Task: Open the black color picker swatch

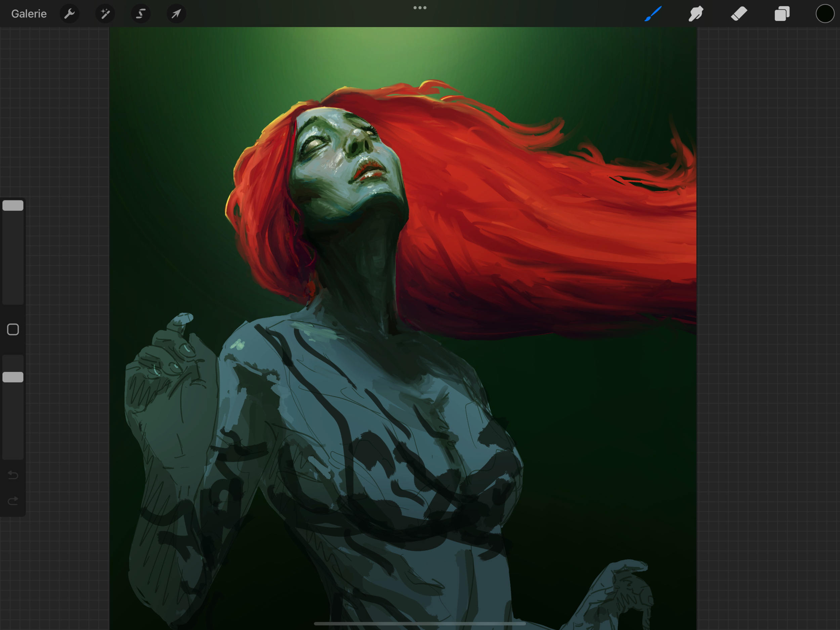Action: tap(825, 14)
